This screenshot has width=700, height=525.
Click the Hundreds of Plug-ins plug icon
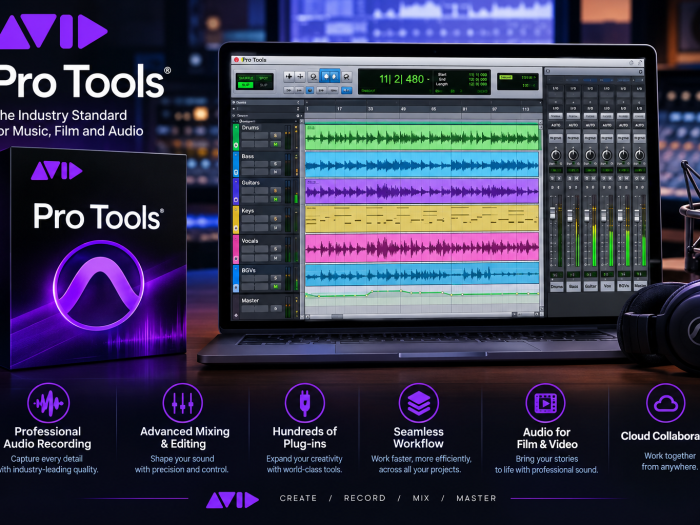(x=305, y=403)
